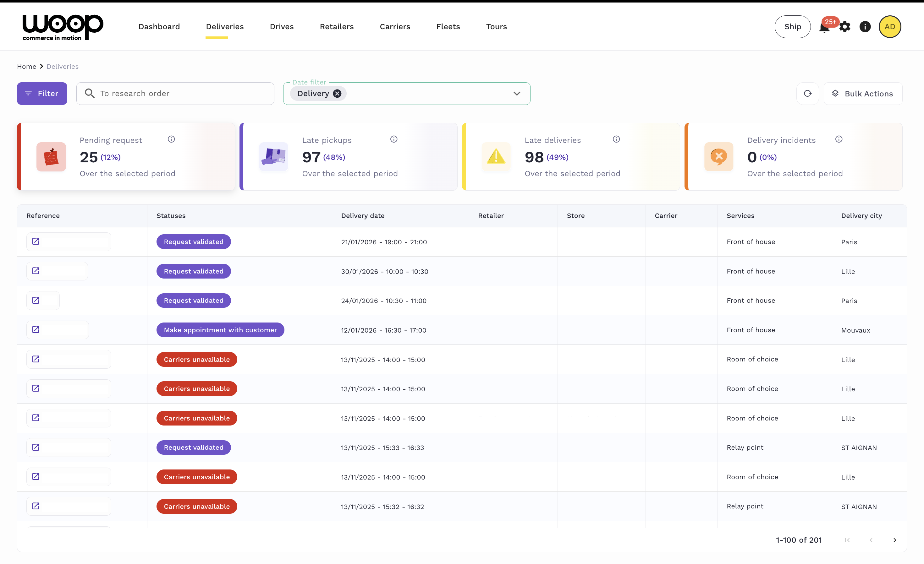Open first row's external link icon
Screen dimensions: 924x564
(x=36, y=241)
